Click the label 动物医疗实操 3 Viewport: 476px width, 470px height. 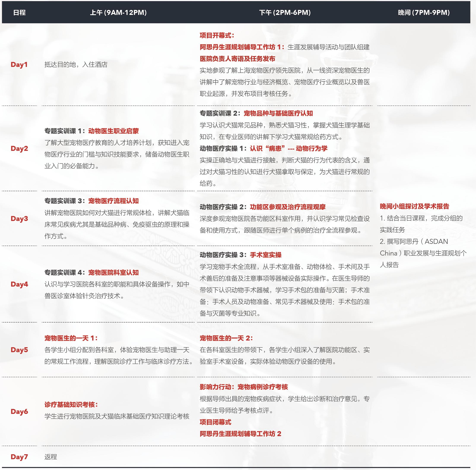click(223, 255)
